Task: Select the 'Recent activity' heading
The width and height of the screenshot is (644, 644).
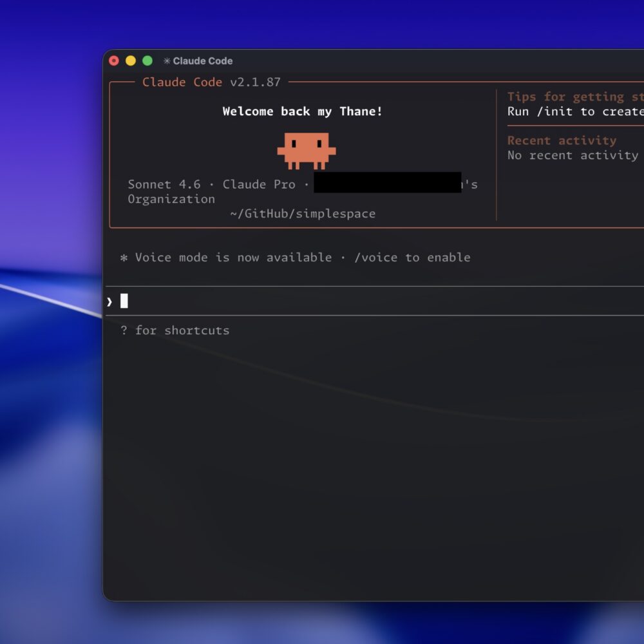Action: (562, 140)
